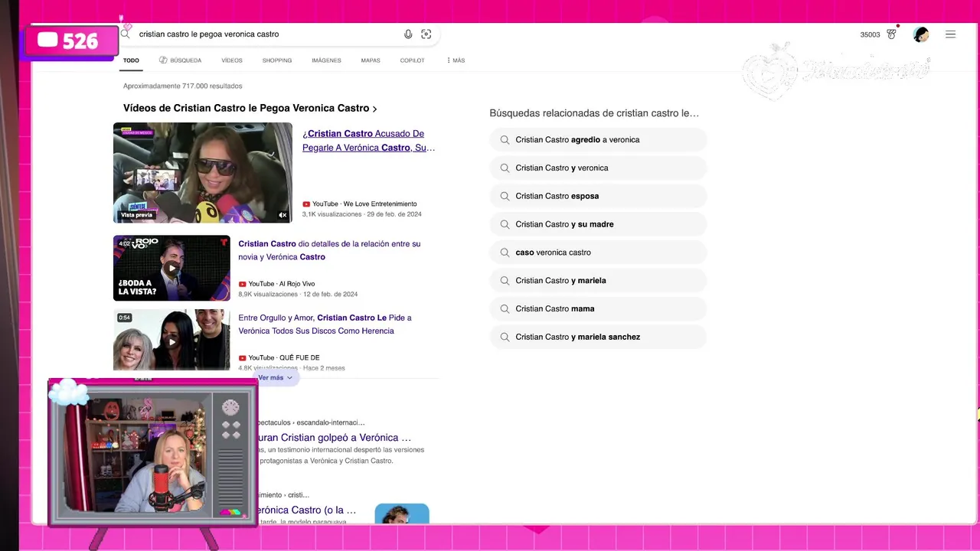The height and width of the screenshot is (551, 980).
Task: Select suggestion 'caso veronica castro'
Action: 598,253
